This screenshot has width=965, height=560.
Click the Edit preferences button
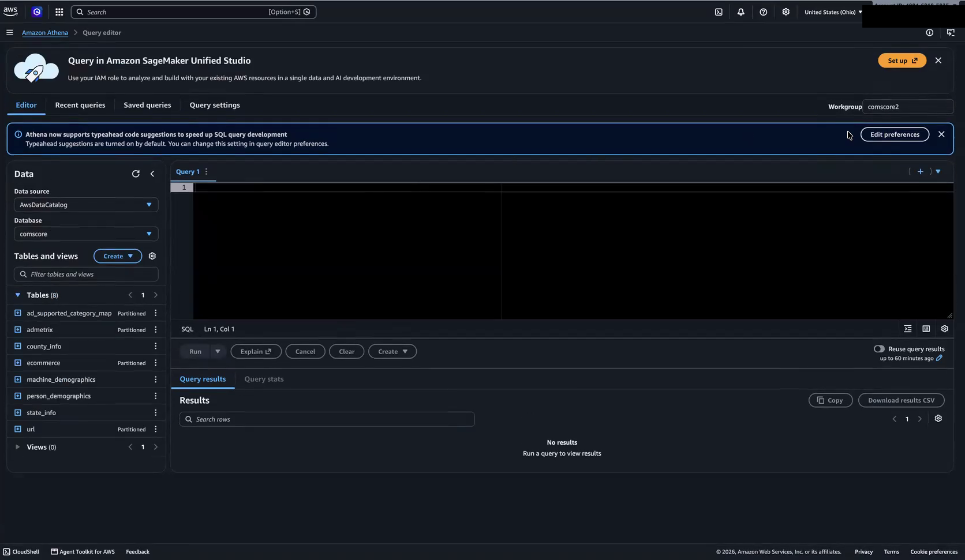pos(895,134)
